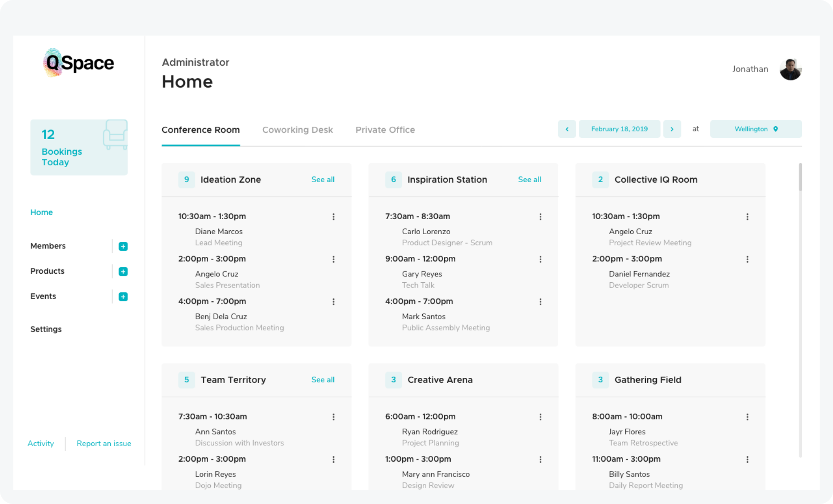Open the February 18, 2019 date picker

[619, 129]
